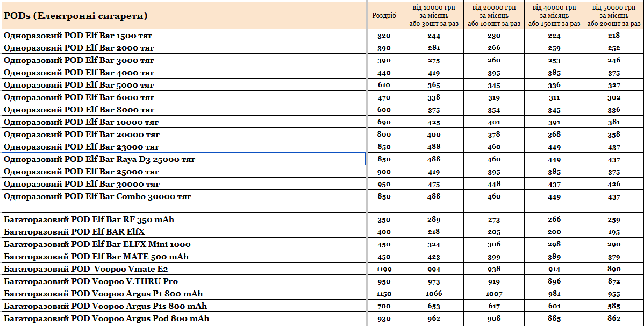This screenshot has height=326, width=644.
Task: Click the Elf Bar 10000 тяг cell
Action: (184, 122)
